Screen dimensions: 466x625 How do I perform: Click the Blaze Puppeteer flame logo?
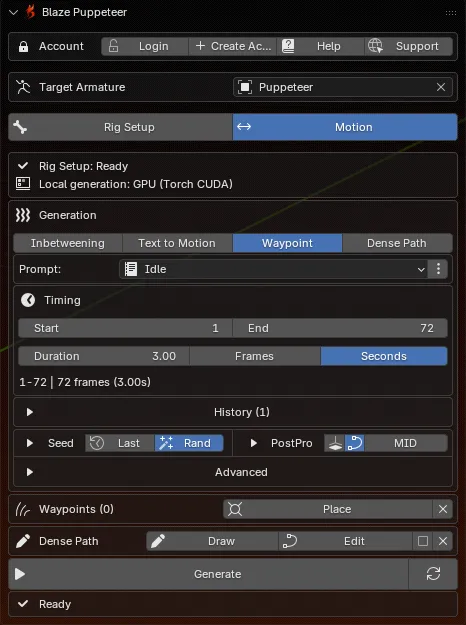tap(30, 12)
